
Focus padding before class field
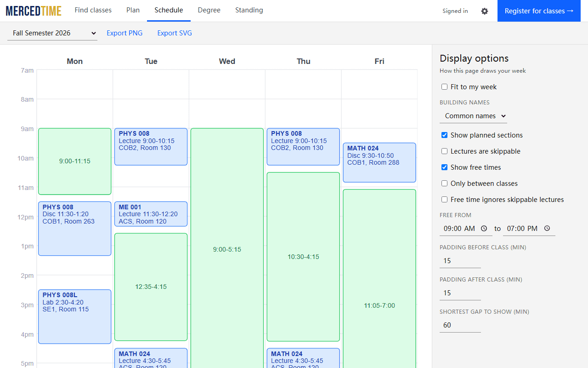460,261
